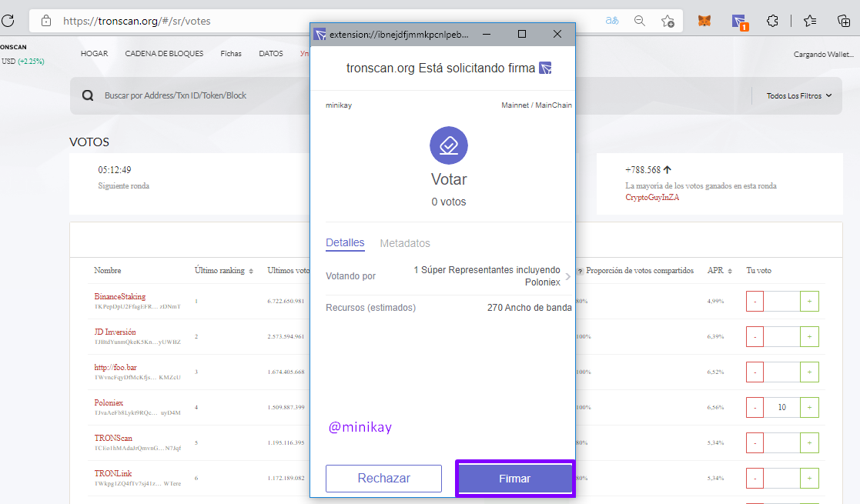The image size is (860, 504).
Task: Click the Nombre column header
Action: click(x=108, y=270)
